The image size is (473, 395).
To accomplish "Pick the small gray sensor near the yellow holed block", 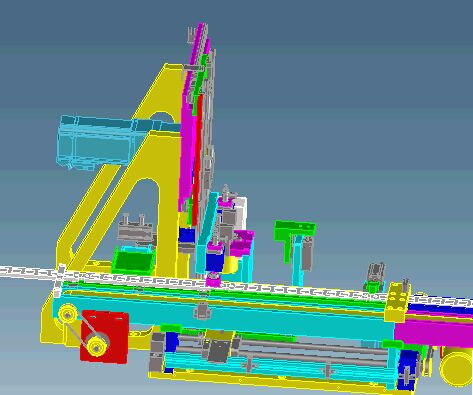I will pos(375,273).
